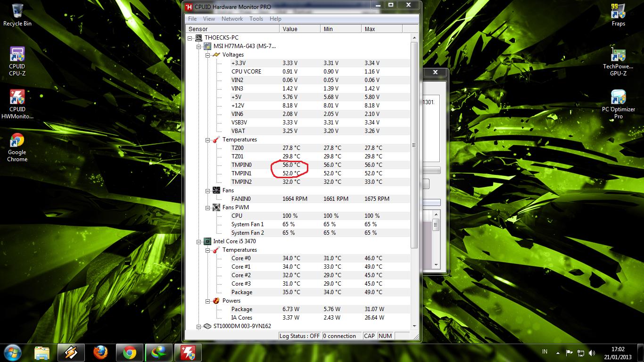Click the Log Status : OFF status entry
Image resolution: width=644 pixels, height=362 pixels.
(x=299, y=336)
